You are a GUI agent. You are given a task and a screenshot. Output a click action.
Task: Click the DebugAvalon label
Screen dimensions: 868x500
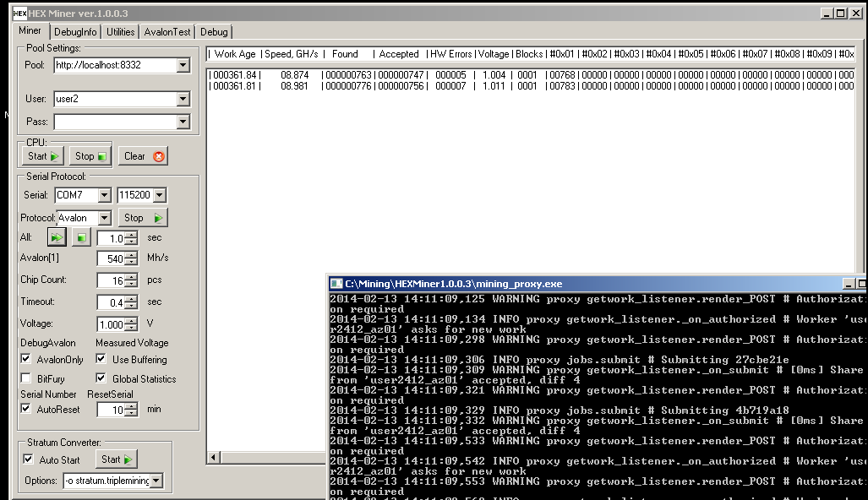coord(48,343)
